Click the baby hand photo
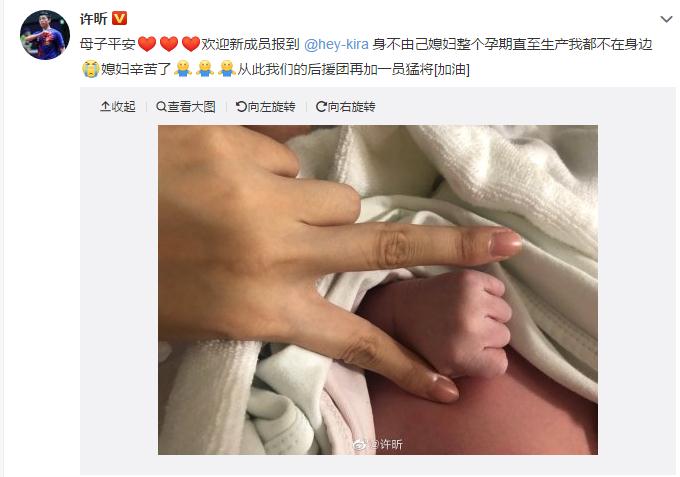 (x=378, y=290)
